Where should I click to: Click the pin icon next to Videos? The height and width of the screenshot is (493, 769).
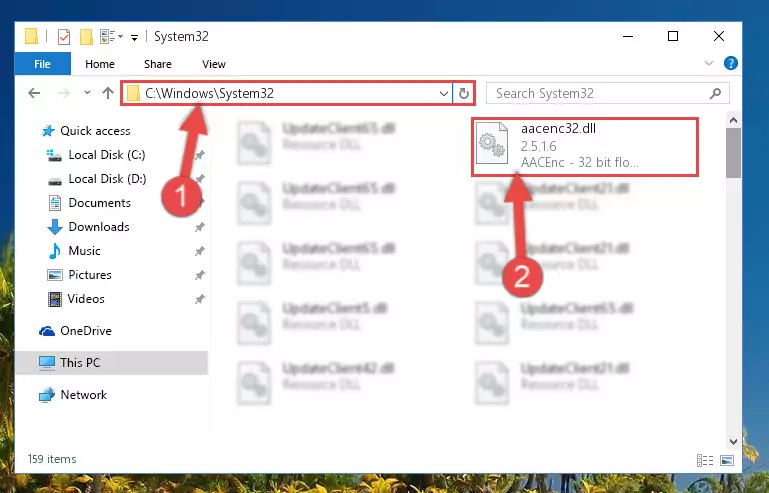(x=200, y=299)
